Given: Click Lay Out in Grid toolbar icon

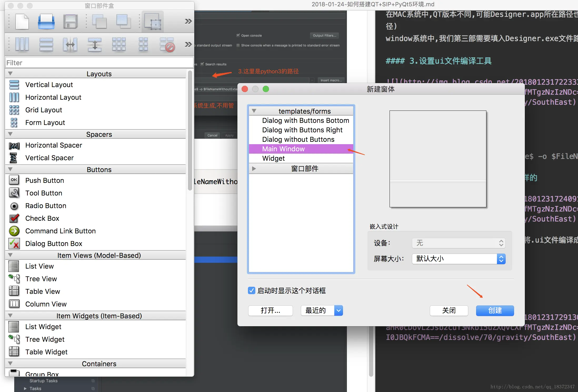Looking at the screenshot, I should click(119, 44).
